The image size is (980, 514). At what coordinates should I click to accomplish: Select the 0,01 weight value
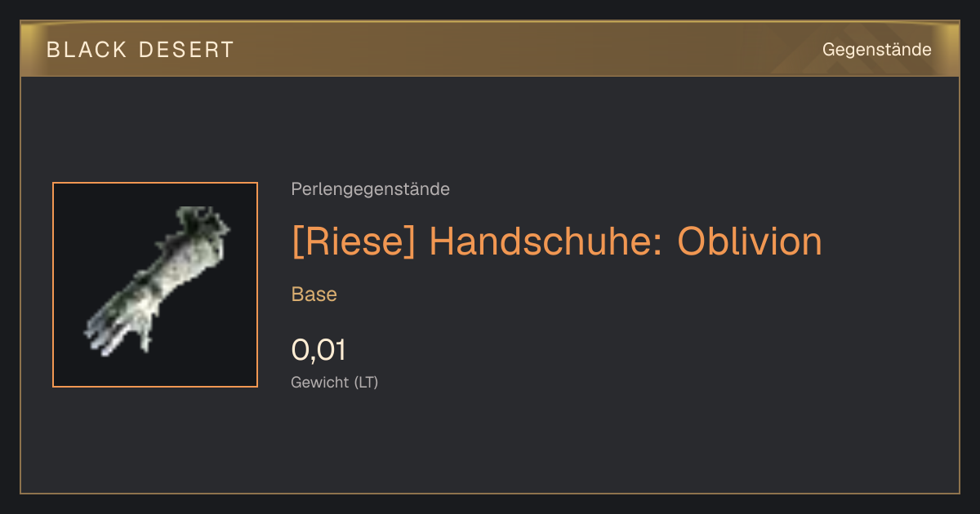click(x=318, y=350)
